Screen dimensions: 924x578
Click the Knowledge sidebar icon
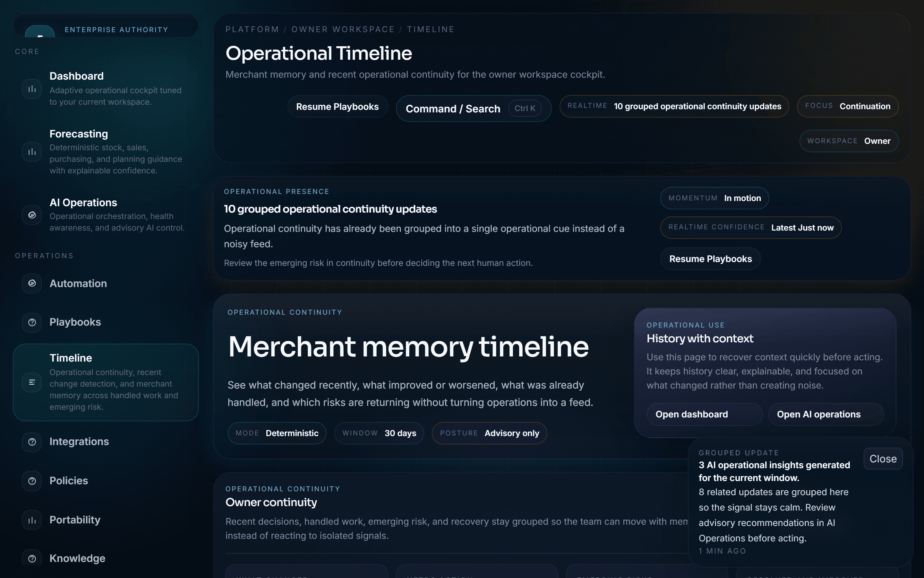(x=32, y=558)
